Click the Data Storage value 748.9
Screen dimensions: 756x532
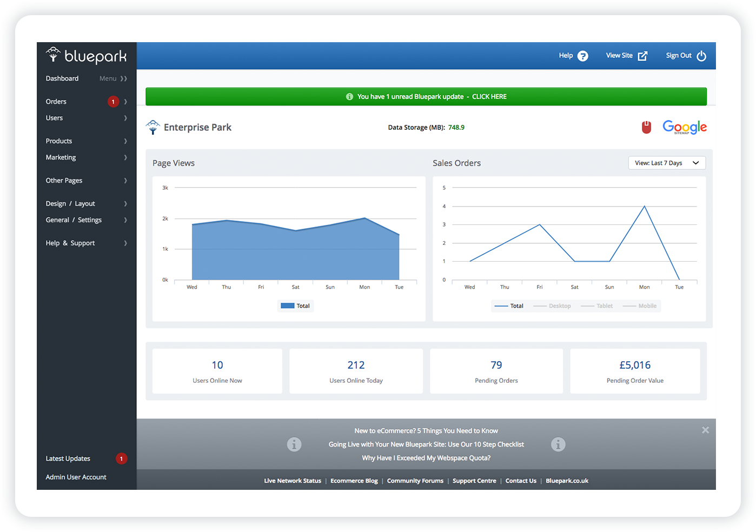[x=456, y=128]
